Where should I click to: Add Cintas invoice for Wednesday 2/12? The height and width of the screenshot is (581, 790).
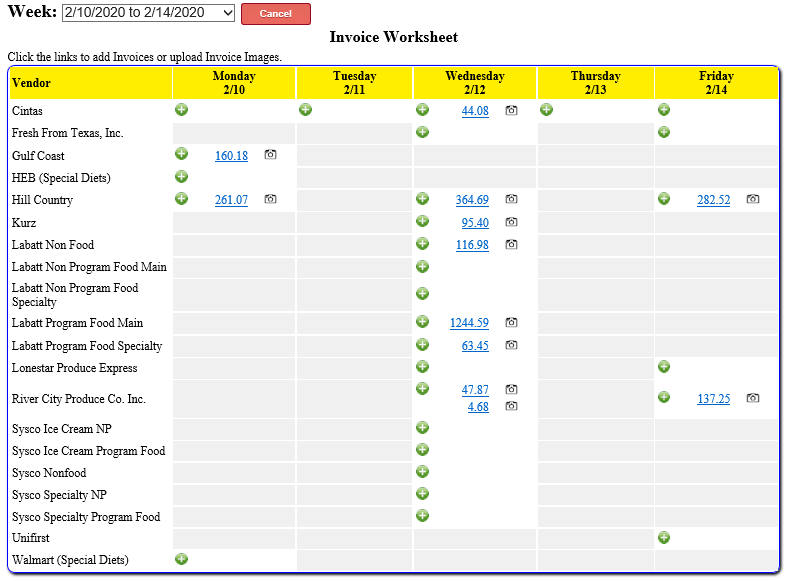(422, 109)
